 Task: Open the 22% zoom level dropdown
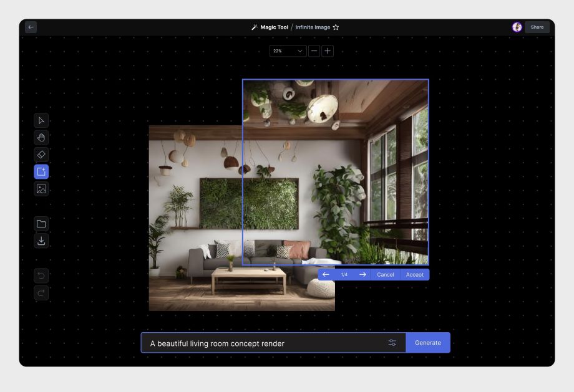288,51
